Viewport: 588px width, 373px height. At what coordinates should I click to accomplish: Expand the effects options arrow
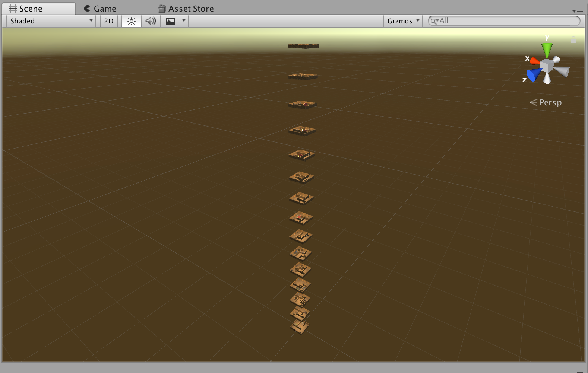183,21
